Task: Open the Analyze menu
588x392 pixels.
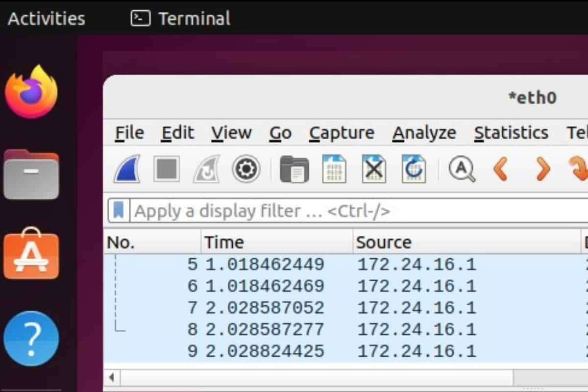Action: click(x=423, y=132)
